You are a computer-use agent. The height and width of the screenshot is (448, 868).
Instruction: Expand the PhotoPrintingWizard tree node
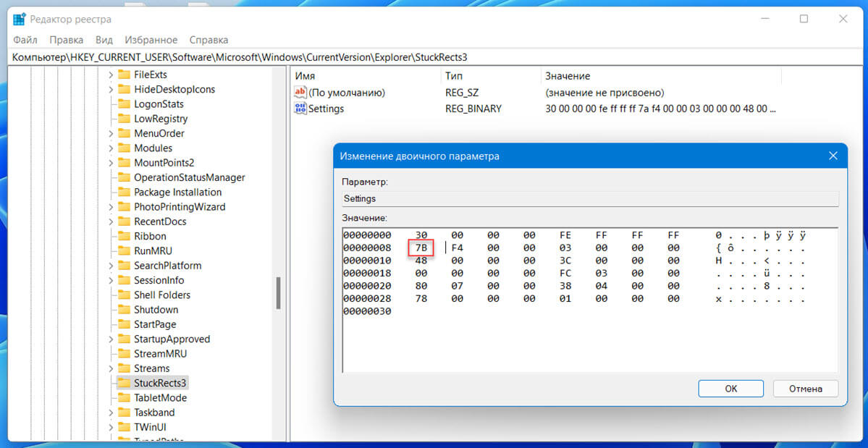point(111,207)
